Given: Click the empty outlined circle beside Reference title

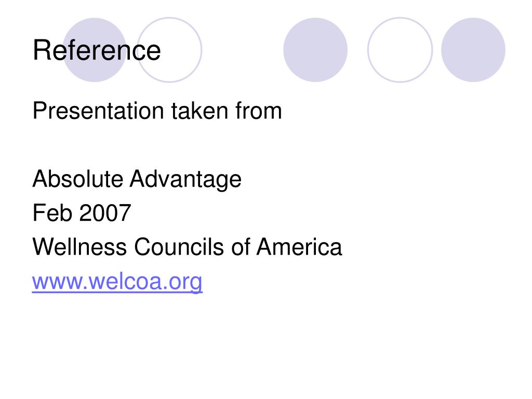Looking at the screenshot, I should point(169,50).
